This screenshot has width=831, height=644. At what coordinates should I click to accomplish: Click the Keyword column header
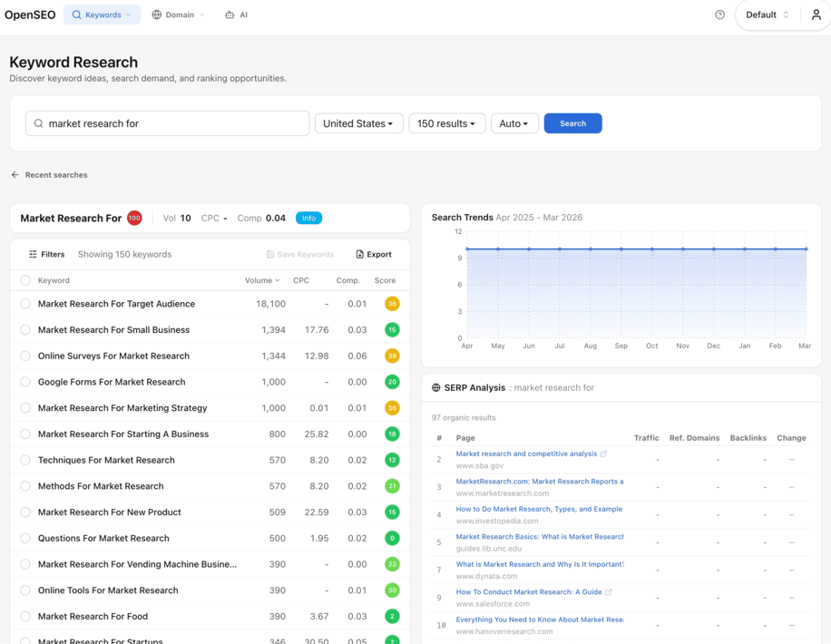pyautogui.click(x=54, y=280)
